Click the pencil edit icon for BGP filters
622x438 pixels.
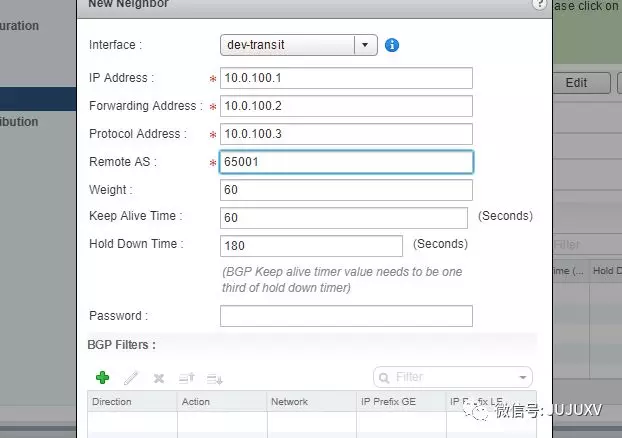point(131,378)
